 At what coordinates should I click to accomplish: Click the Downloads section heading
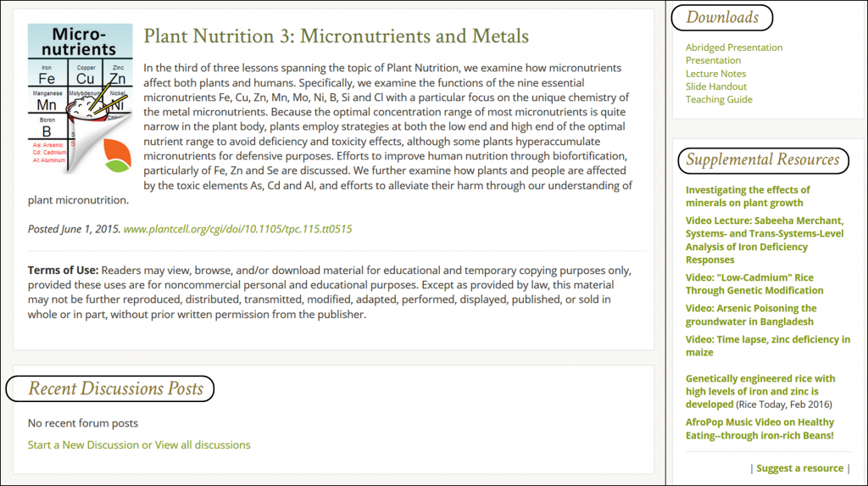point(721,17)
